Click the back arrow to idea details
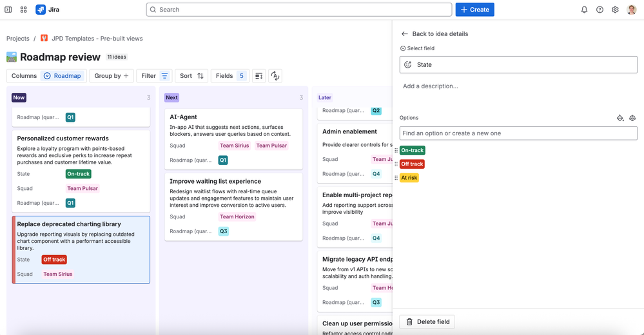This screenshot has width=644, height=335. click(405, 33)
